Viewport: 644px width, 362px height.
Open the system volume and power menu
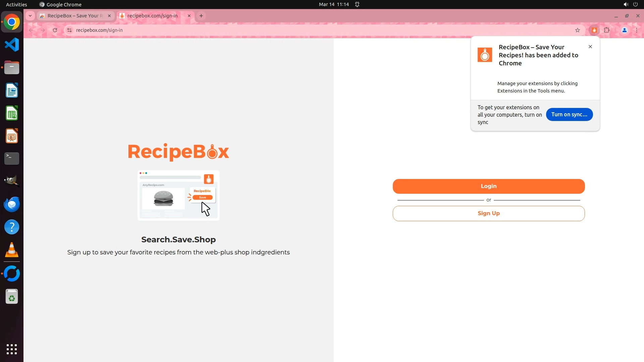630,4
